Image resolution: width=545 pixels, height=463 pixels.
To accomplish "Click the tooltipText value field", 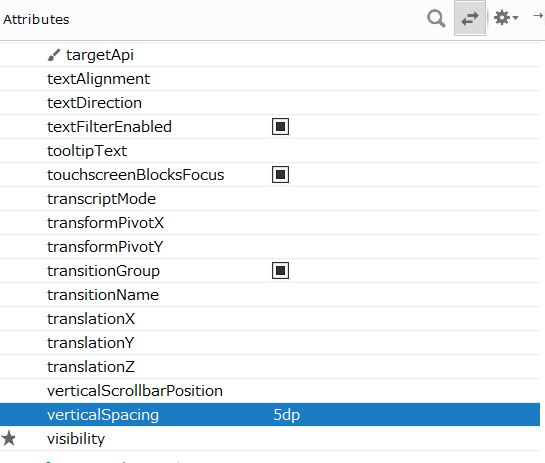I will (x=405, y=151).
